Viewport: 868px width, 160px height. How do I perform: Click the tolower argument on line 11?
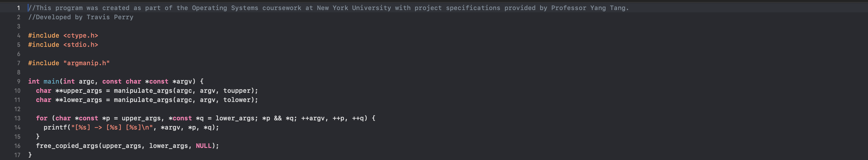(x=237, y=100)
